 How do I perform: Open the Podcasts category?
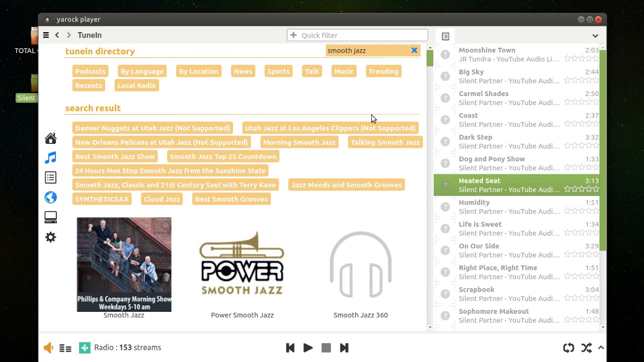click(90, 71)
